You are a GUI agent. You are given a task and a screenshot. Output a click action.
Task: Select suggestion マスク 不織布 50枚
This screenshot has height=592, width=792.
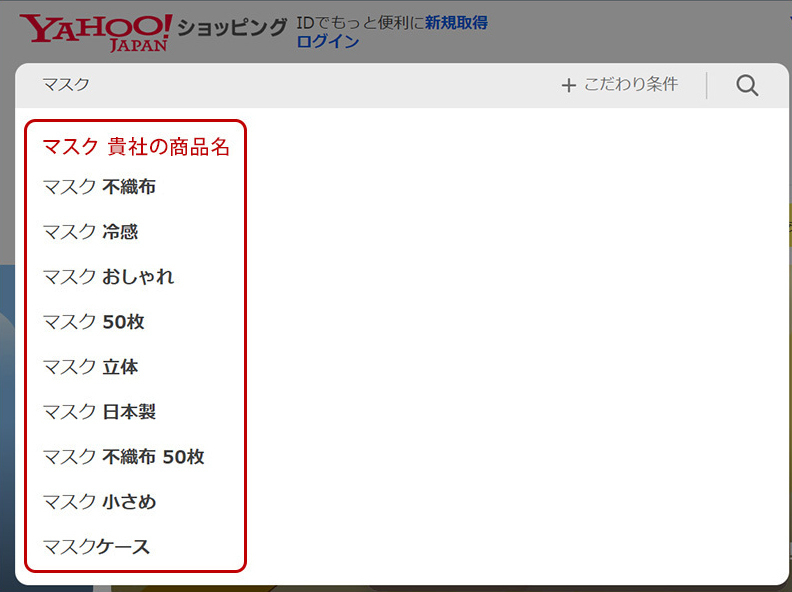coord(123,457)
